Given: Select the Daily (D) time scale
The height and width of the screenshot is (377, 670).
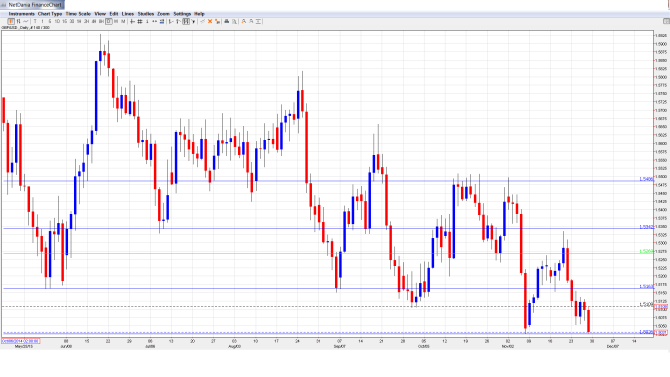Looking at the screenshot, I should pos(109,21).
